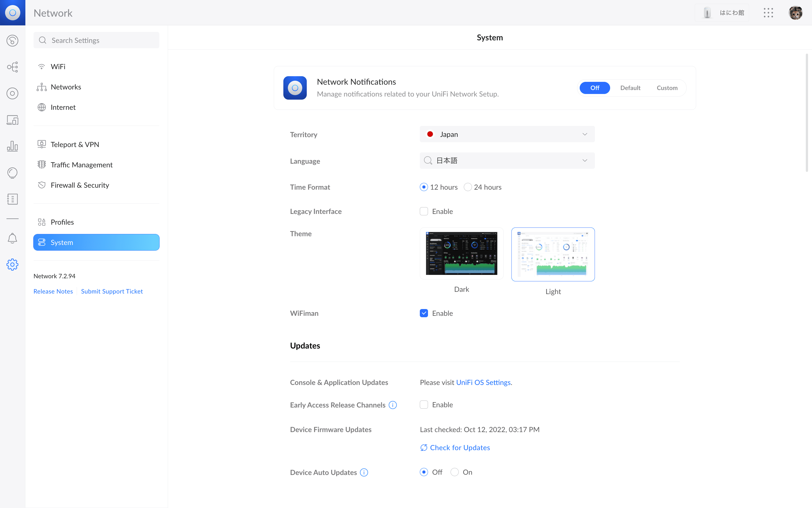The image size is (812, 508).
Task: Click the refresh icon beside Check for Updates
Action: [424, 448]
